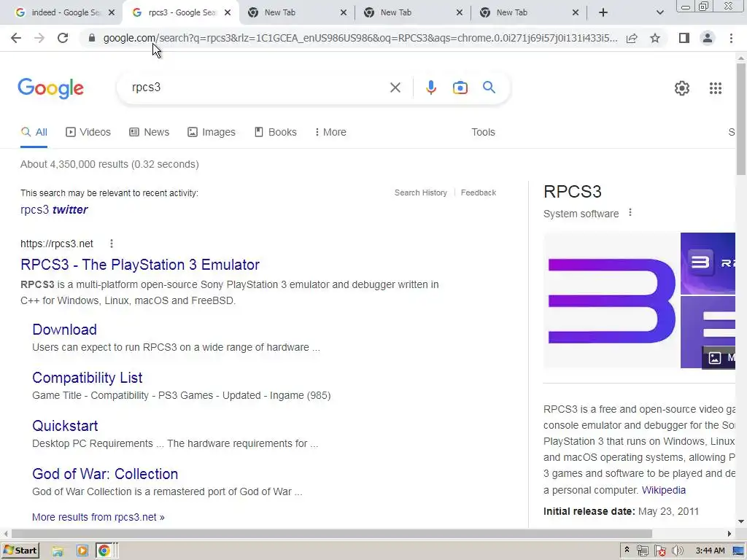Open the search Tools options

[483, 133]
